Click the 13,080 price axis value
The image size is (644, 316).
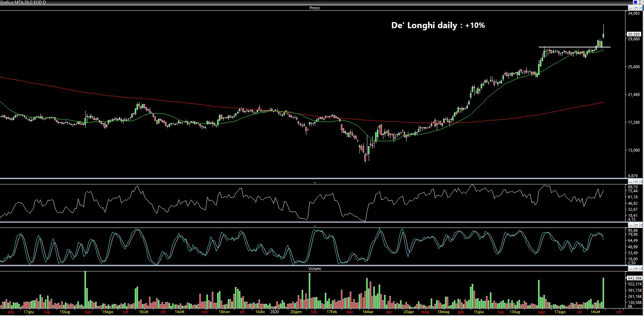[634, 150]
